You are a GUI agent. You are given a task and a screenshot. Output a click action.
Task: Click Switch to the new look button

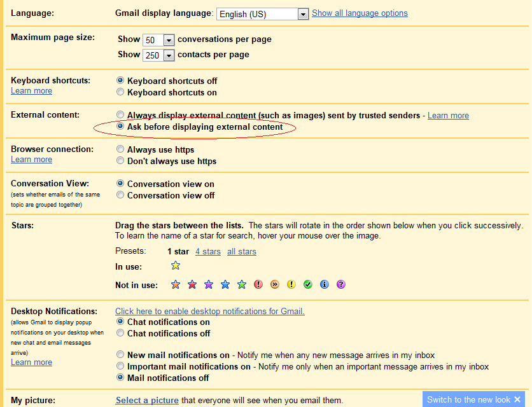pos(473,399)
